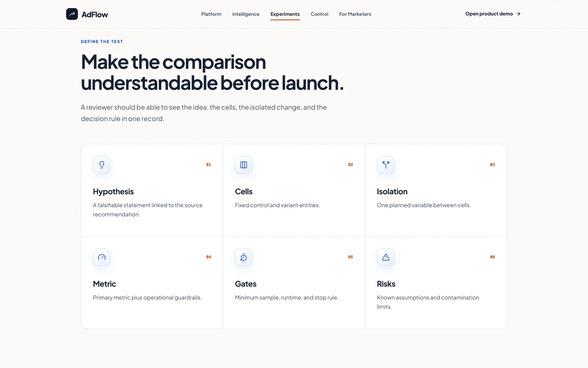The height and width of the screenshot is (368, 588).
Task: Click 'Minimum sample, runtime, and stop rule.'
Action: [x=287, y=298]
